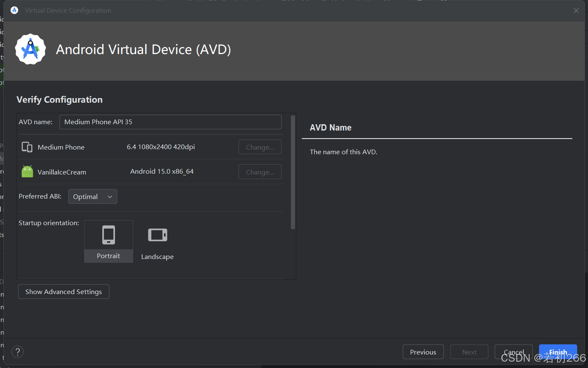Go back with the Previous button
588x368 pixels.
423,352
